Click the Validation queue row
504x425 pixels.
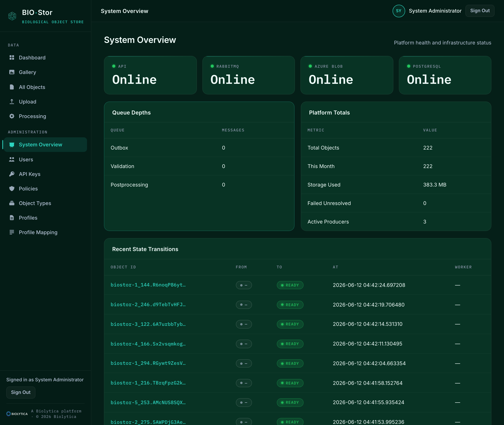click(x=199, y=166)
